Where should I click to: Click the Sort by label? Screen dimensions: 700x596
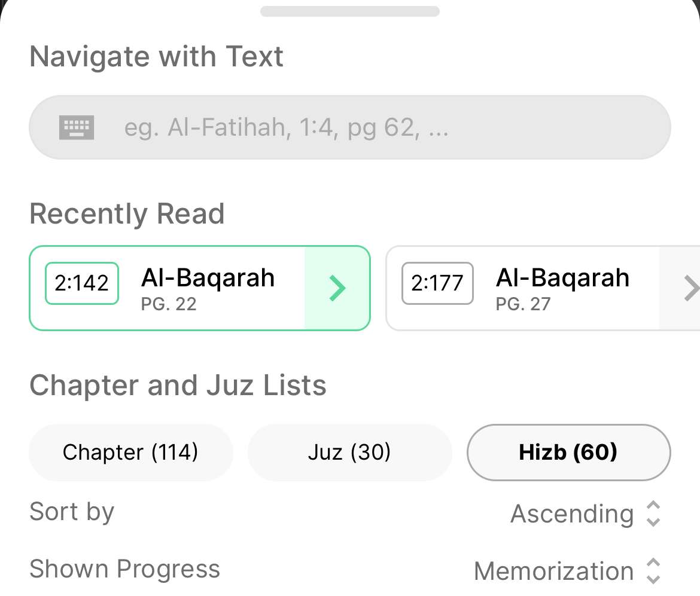point(72,512)
